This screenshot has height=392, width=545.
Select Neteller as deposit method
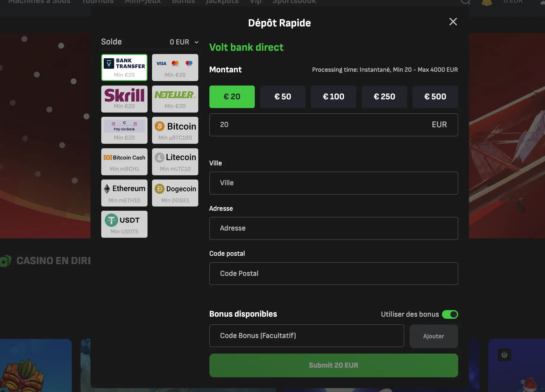coord(175,99)
